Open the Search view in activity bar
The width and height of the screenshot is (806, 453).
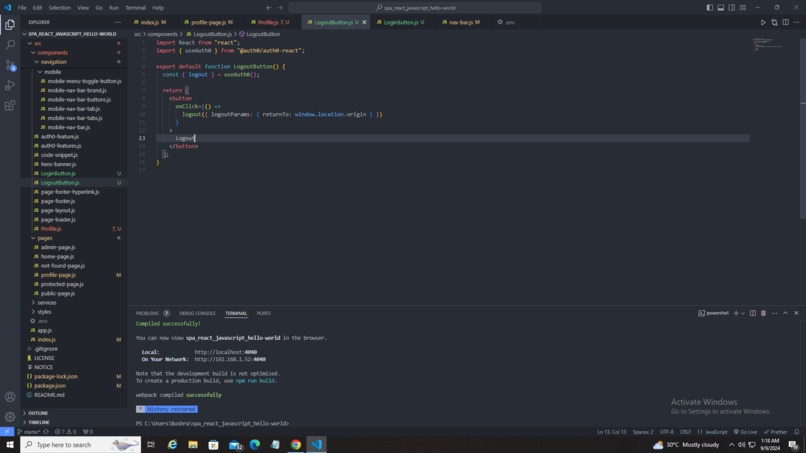(10, 45)
